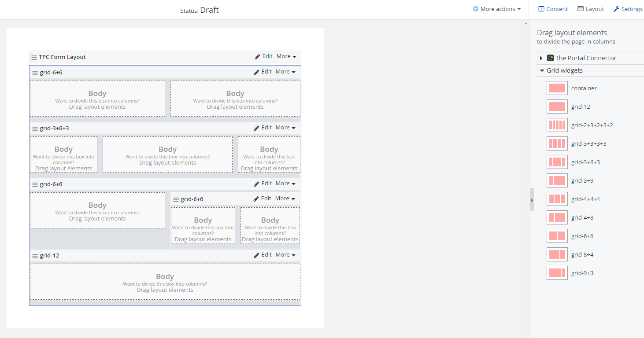Click the grid-12 Body placeholder area

click(165, 282)
